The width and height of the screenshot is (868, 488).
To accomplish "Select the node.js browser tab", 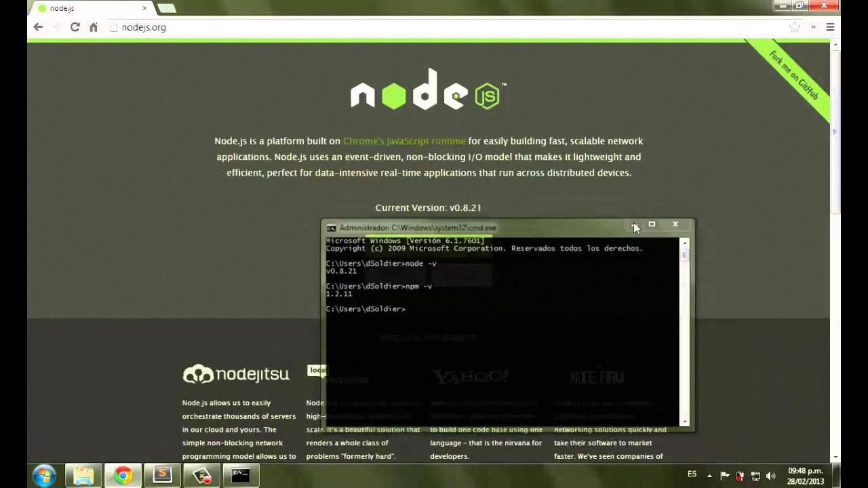I will 91,8.
